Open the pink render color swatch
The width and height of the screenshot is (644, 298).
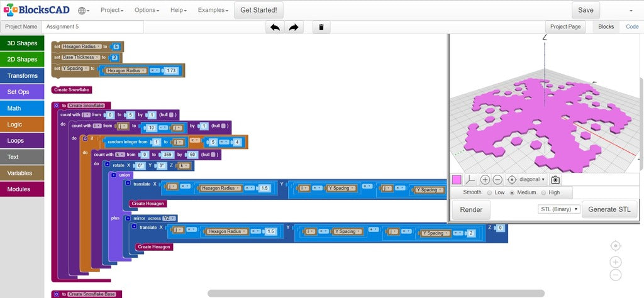point(457,180)
